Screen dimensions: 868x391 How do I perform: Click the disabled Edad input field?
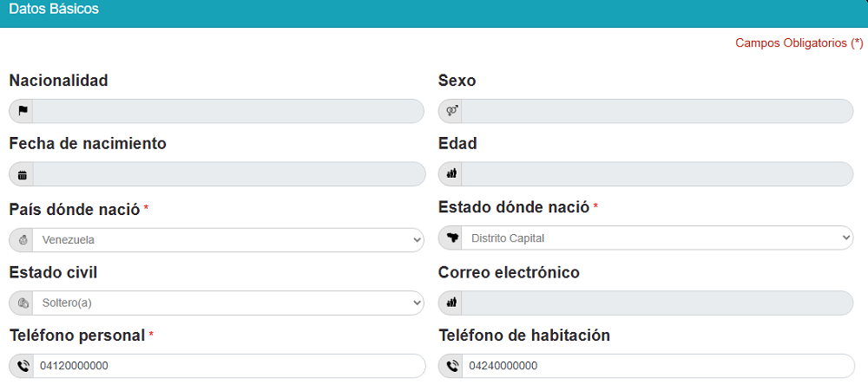pos(657,174)
